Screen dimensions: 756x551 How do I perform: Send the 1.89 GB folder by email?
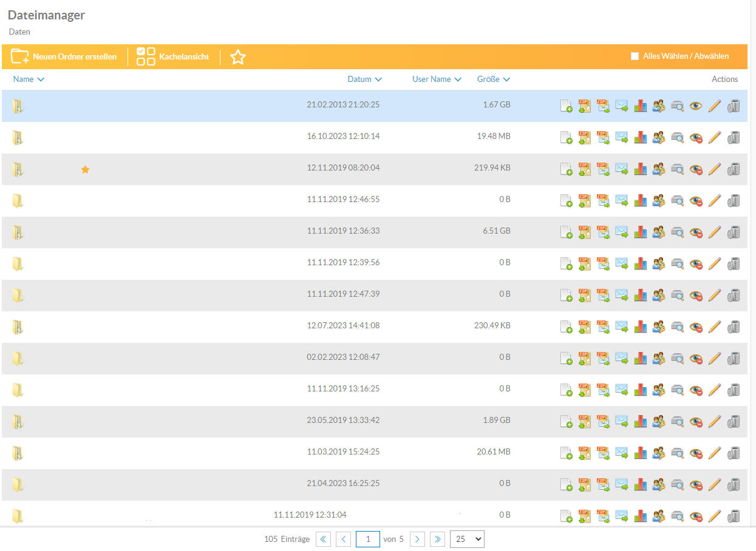[621, 421]
